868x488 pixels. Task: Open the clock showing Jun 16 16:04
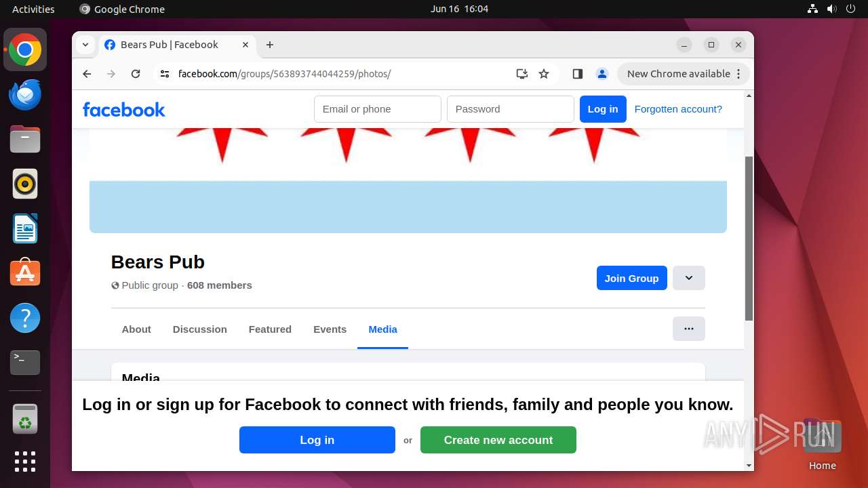459,9
